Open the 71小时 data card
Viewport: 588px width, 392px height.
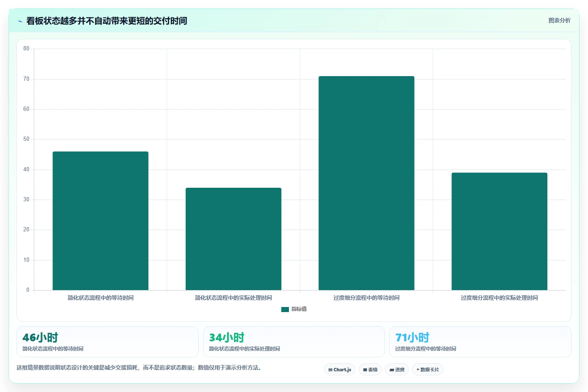click(x=480, y=342)
